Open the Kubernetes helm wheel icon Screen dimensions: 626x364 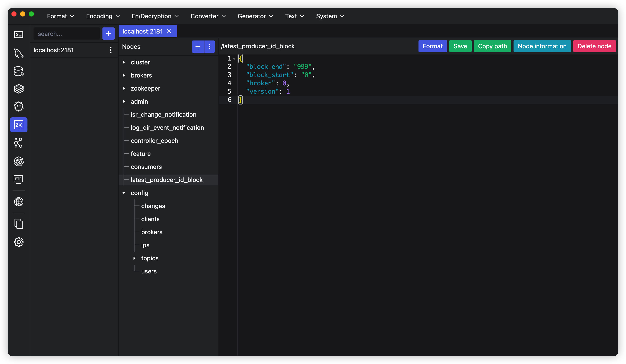[19, 162]
